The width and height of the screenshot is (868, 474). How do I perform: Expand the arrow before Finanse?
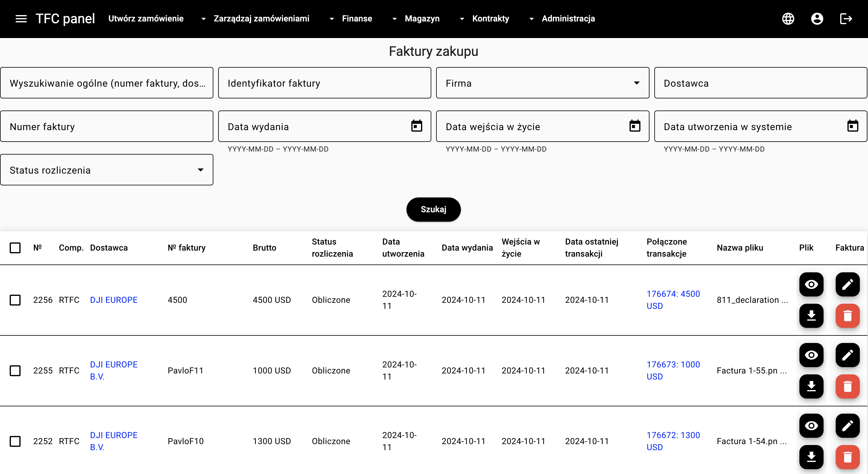(332, 19)
